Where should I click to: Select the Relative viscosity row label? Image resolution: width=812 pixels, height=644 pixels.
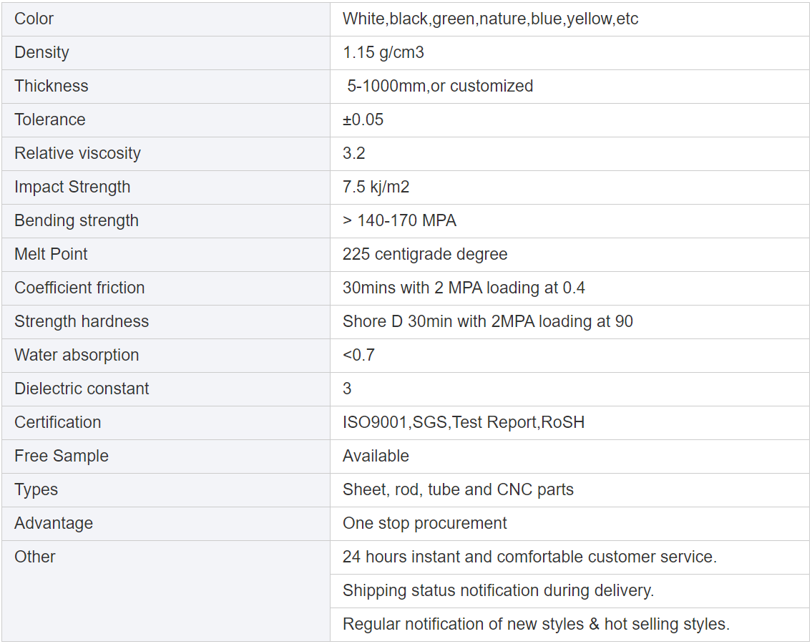pos(78,154)
